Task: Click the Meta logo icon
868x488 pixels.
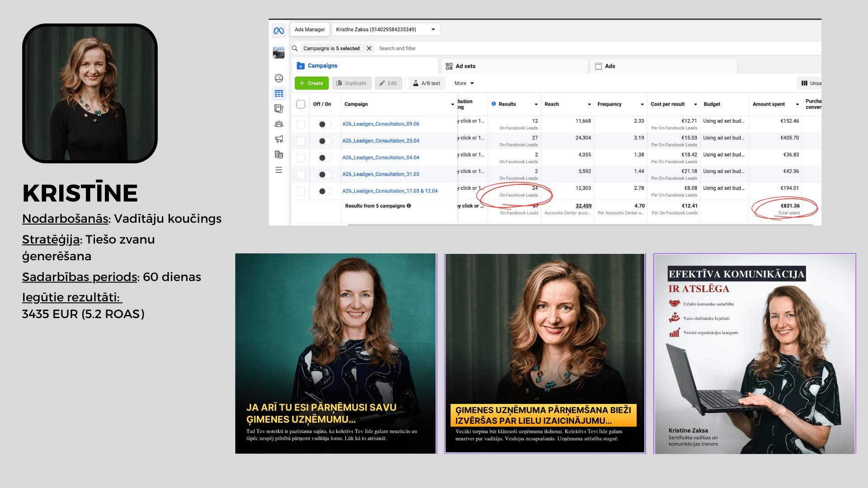Action: (x=278, y=31)
